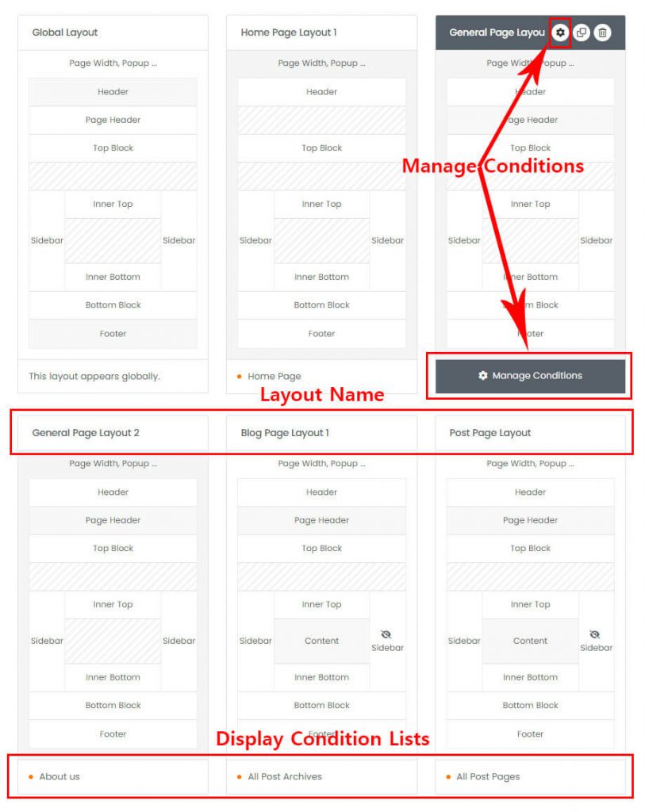Click Top Block in Post Page Layout
Screen dimensions: 645x812
530,548
